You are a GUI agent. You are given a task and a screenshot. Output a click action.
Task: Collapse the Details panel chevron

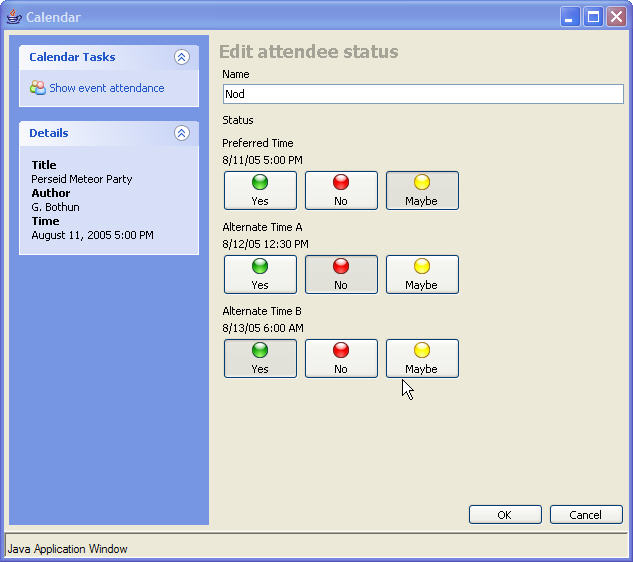[182, 133]
